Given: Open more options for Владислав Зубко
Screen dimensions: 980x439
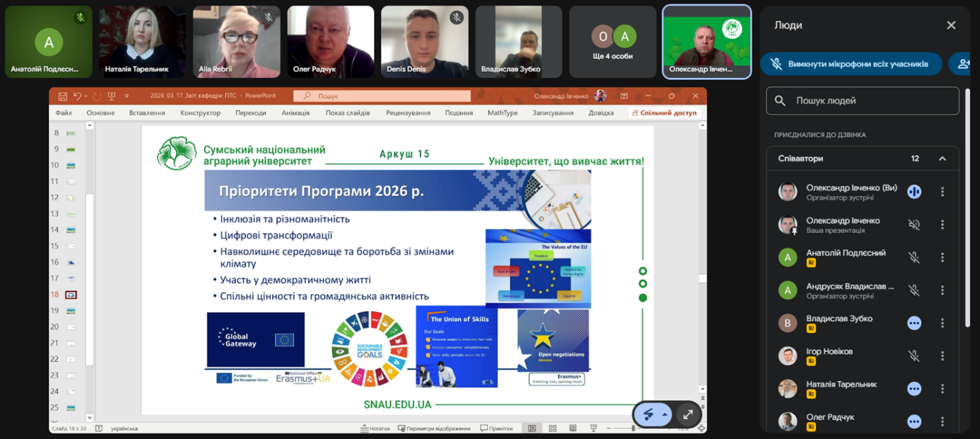Looking at the screenshot, I should (x=942, y=323).
